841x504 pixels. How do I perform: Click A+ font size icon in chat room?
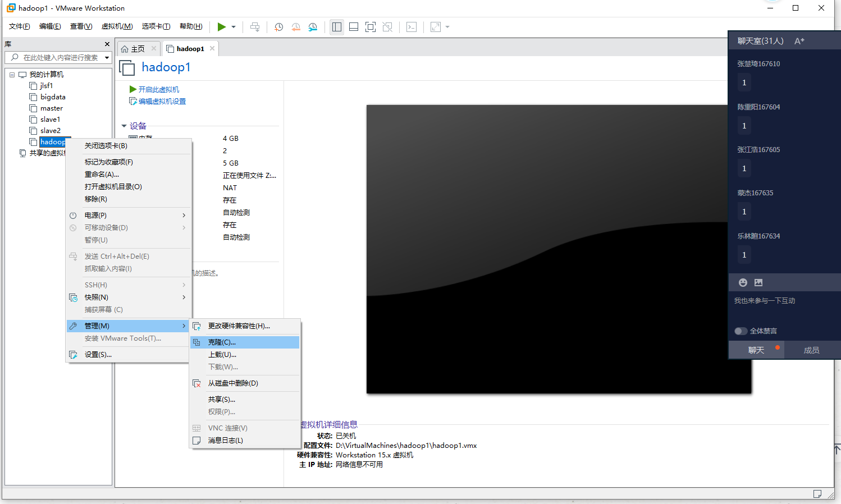(x=799, y=41)
